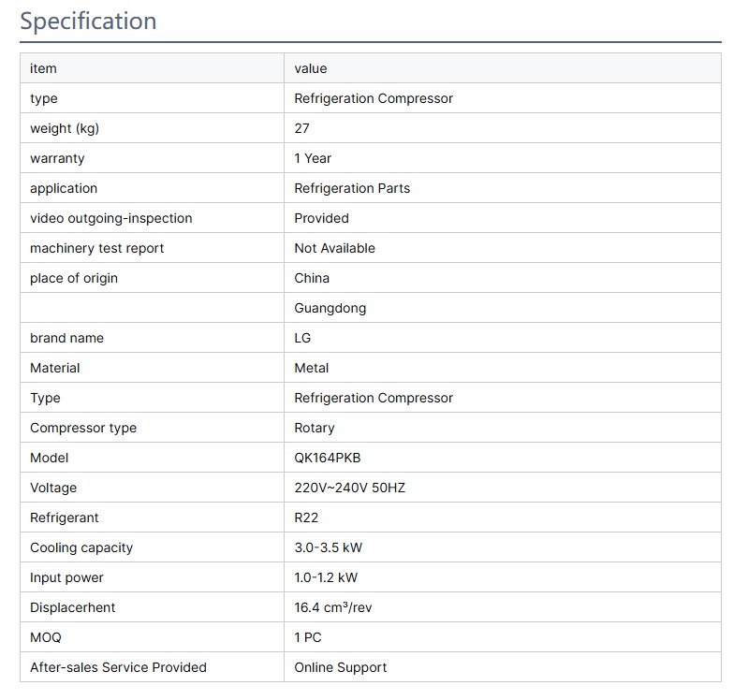Viewport: 748px width, 700px height.
Task: Click the 'item' column header cell
Action: click(x=43, y=68)
